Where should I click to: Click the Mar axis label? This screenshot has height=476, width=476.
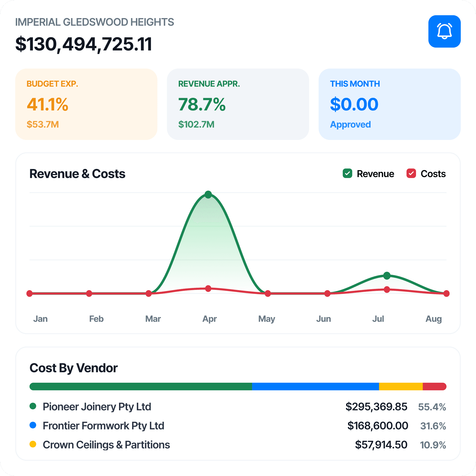153,319
